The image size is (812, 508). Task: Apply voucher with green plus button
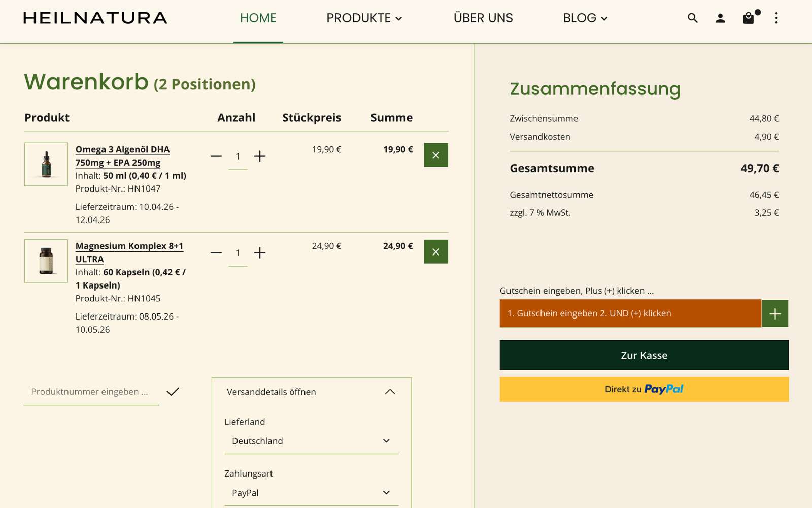[x=775, y=313]
